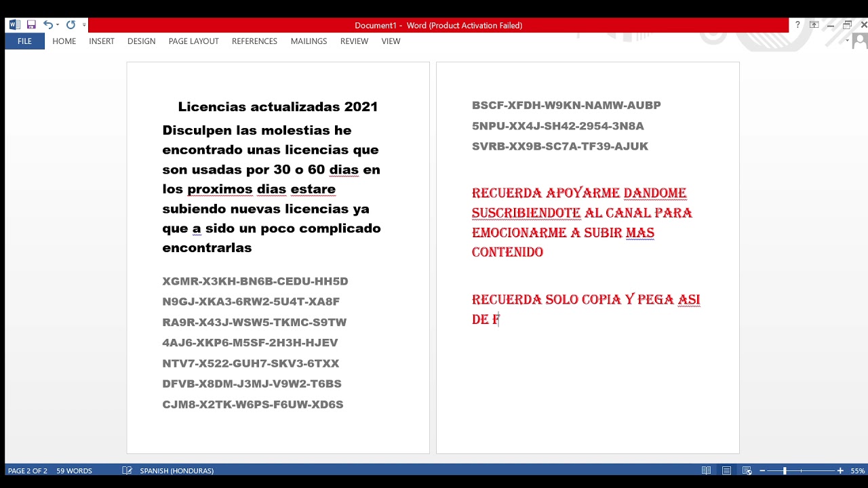Click PAGE 2 OF 2 in status bar
The height and width of the screenshot is (488, 868).
click(28, 470)
